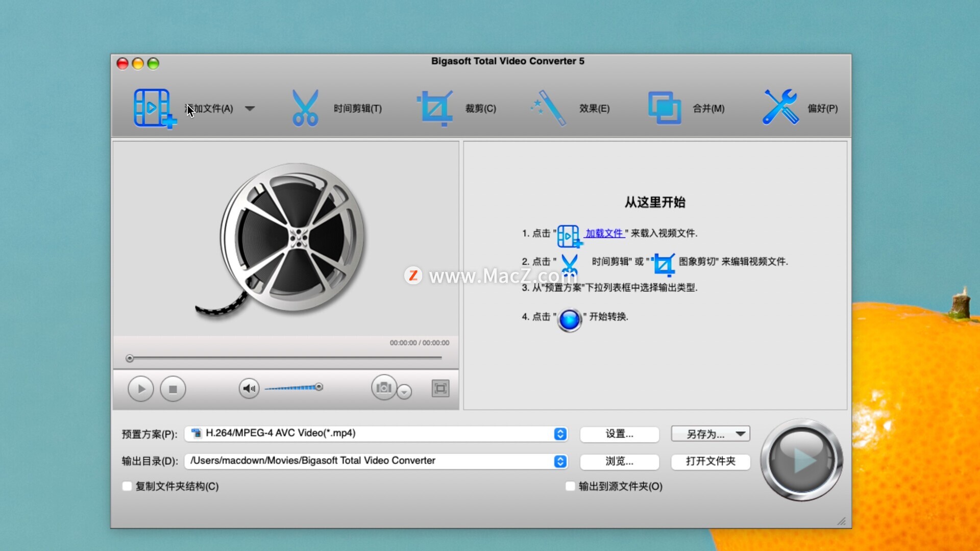Click the 浏览... button

619,461
